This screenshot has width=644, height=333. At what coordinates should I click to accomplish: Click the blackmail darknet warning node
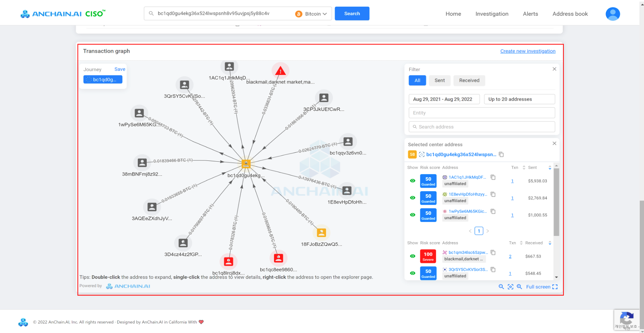[x=281, y=71]
